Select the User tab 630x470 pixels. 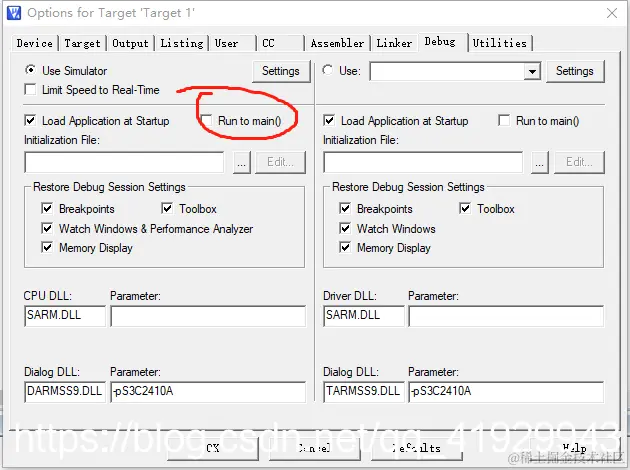(232, 43)
